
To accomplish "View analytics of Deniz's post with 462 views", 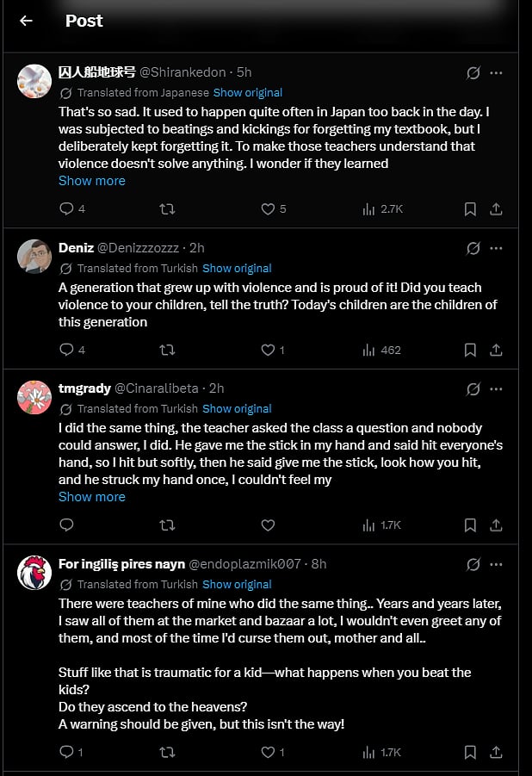I will pos(381,350).
